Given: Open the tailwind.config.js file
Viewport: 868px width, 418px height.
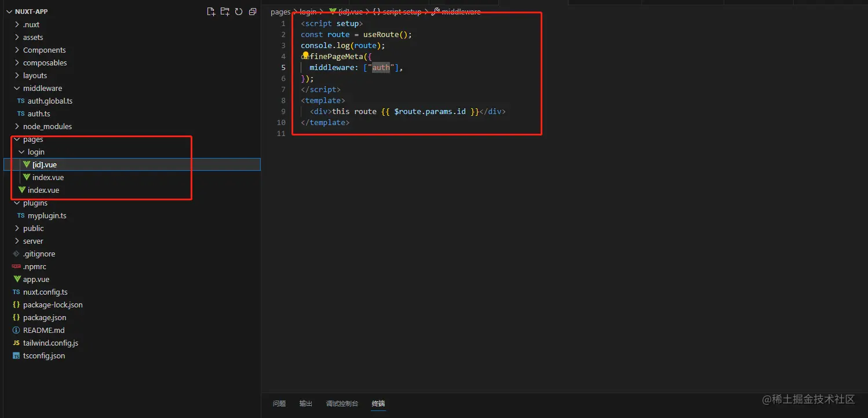Looking at the screenshot, I should [50, 343].
